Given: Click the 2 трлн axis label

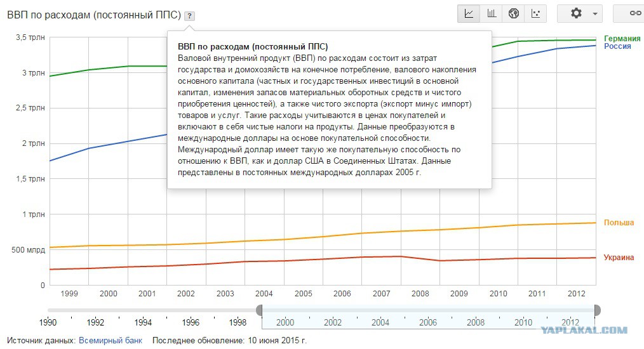Looking at the screenshot, I should 33,143.
